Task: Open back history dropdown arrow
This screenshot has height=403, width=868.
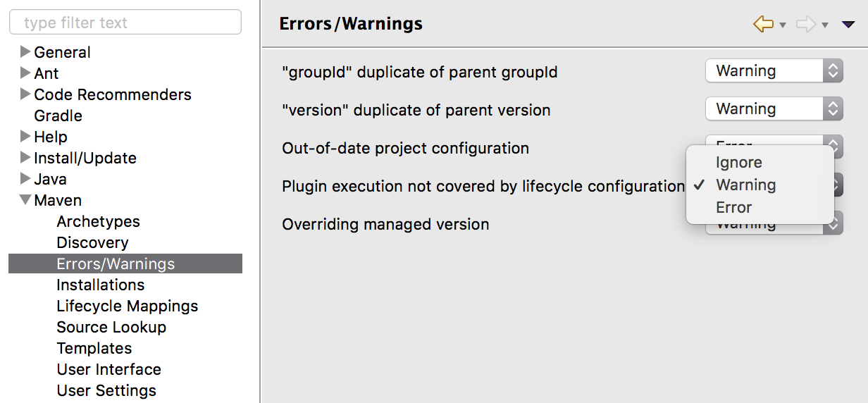Action: (783, 26)
